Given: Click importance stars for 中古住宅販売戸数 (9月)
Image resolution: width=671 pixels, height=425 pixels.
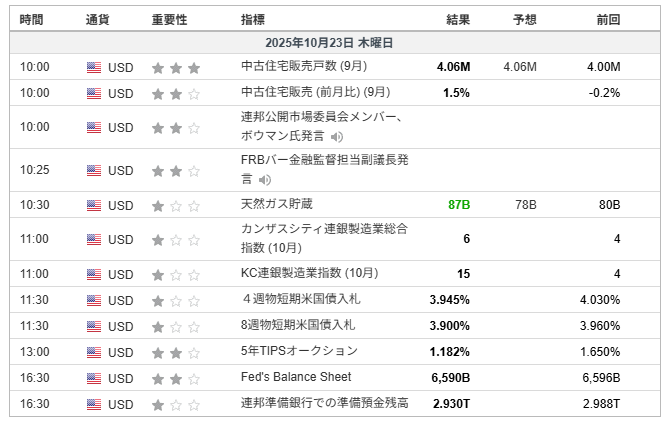Looking at the screenshot, I should click(x=176, y=68).
